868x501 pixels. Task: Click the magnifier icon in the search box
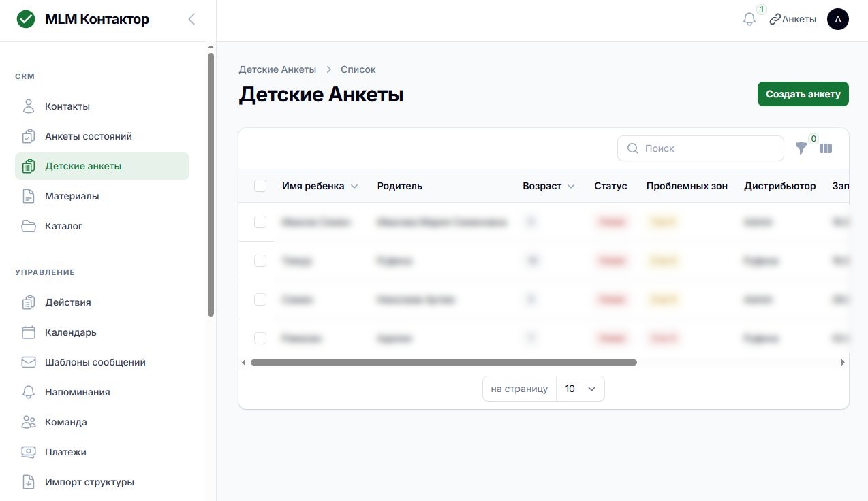(x=632, y=148)
